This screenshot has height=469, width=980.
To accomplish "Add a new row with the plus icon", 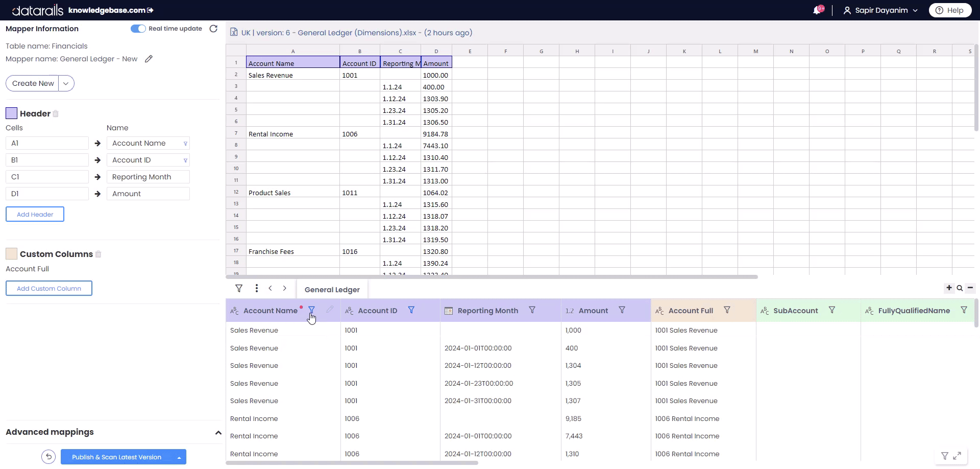I will click(x=949, y=288).
